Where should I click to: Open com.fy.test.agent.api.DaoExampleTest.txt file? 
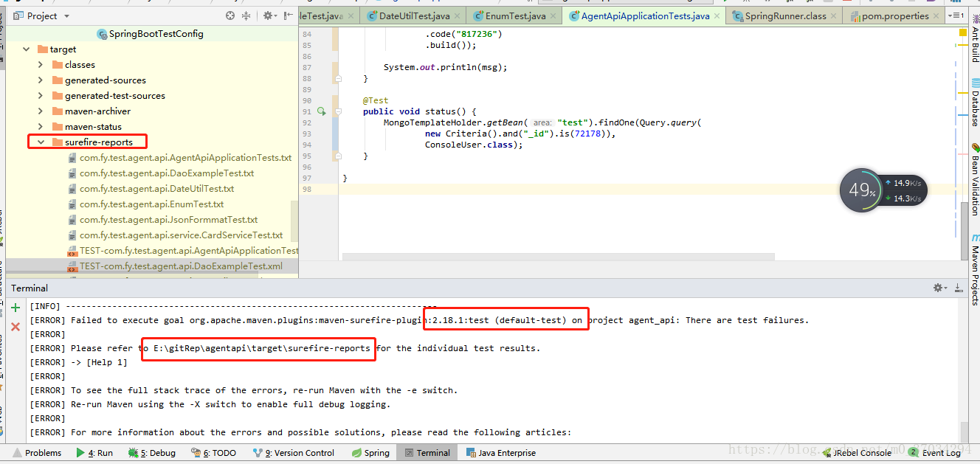pyautogui.click(x=161, y=173)
